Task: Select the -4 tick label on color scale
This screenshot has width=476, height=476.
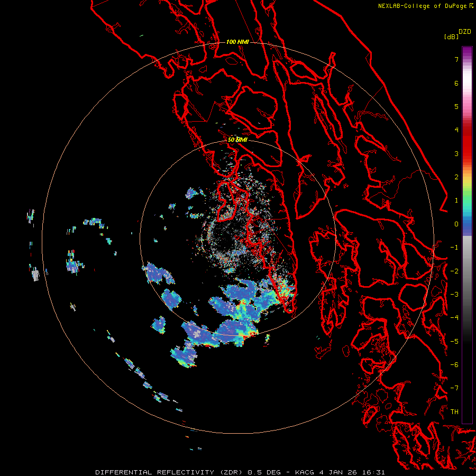Action: click(454, 318)
